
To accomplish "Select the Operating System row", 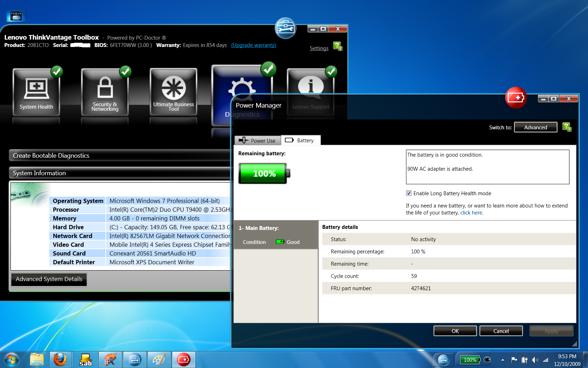I will [140, 201].
